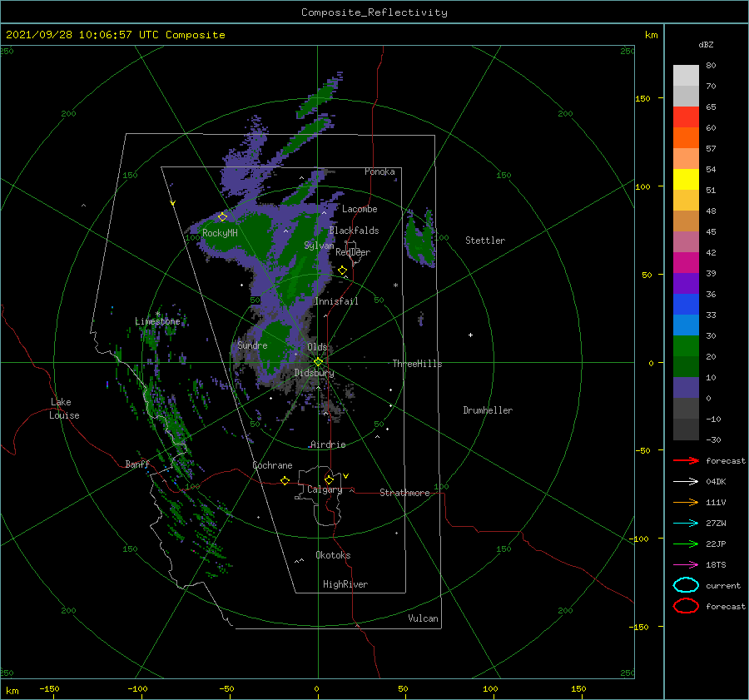
Task: Click the 18TS legend label
Action: [x=716, y=565]
